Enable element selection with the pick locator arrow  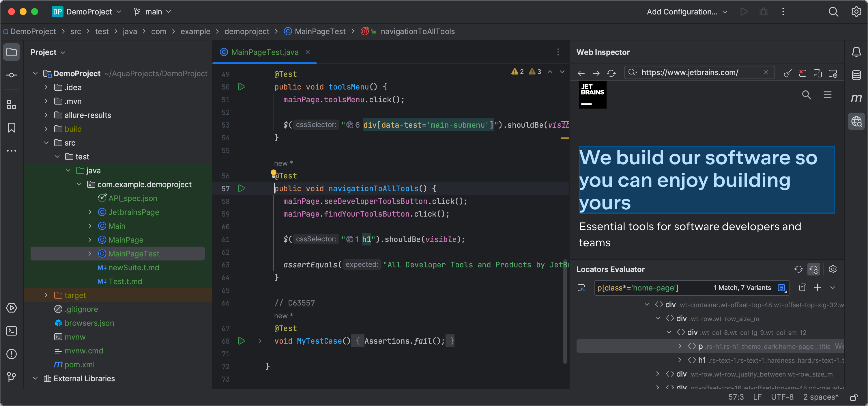tap(581, 288)
